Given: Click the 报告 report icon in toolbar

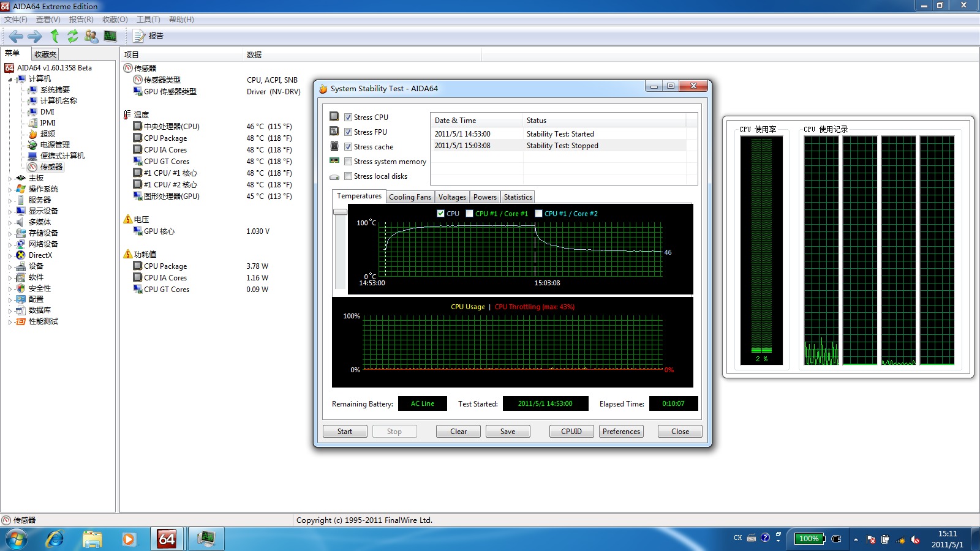Looking at the screenshot, I should 140,36.
